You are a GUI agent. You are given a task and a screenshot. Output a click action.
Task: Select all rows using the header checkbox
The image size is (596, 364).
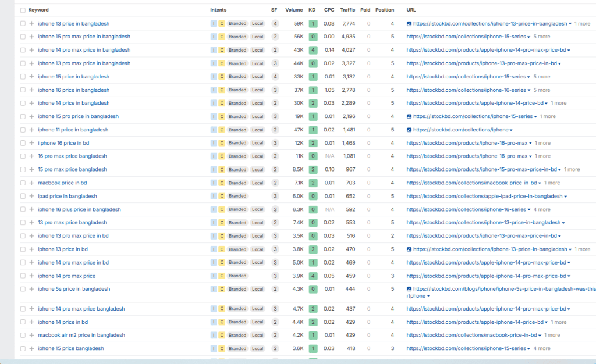click(23, 10)
